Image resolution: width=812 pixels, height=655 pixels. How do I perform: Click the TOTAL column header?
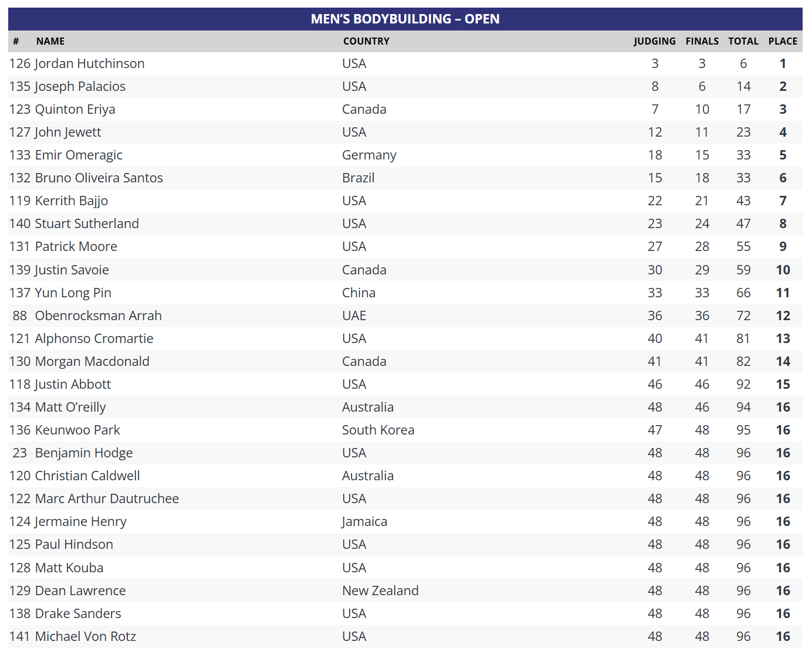(x=743, y=41)
